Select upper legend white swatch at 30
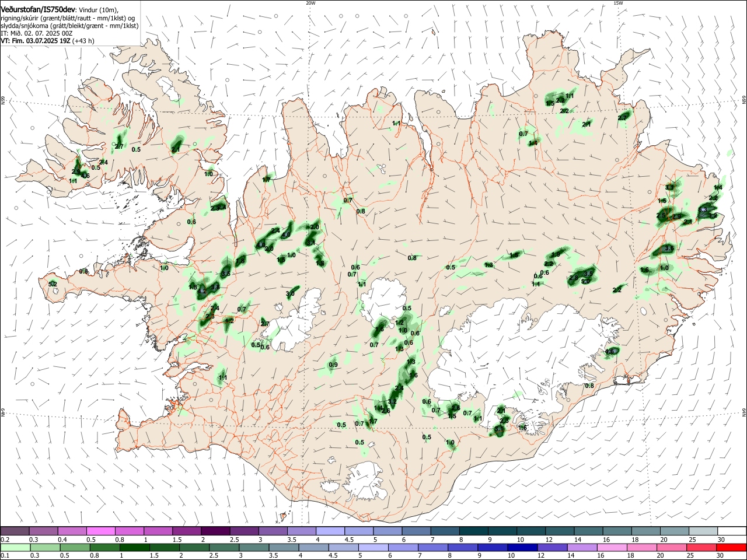747x560 pixels. [x=732, y=531]
